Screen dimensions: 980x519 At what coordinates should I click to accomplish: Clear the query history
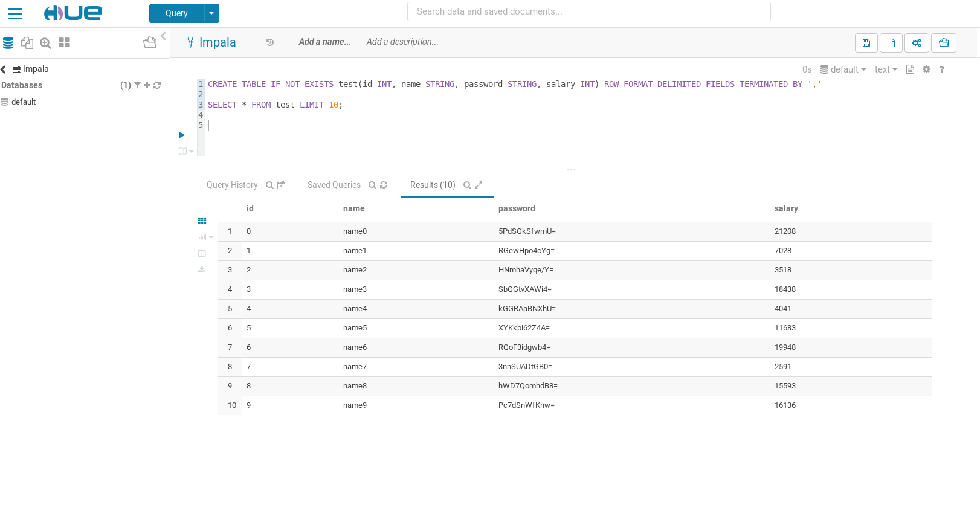(x=281, y=185)
